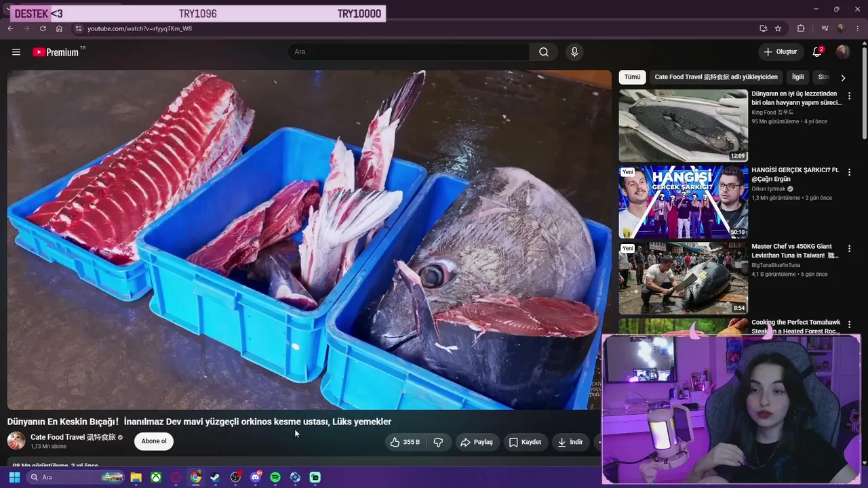
Task: Open the YouTube notifications bell
Action: [x=818, y=52]
